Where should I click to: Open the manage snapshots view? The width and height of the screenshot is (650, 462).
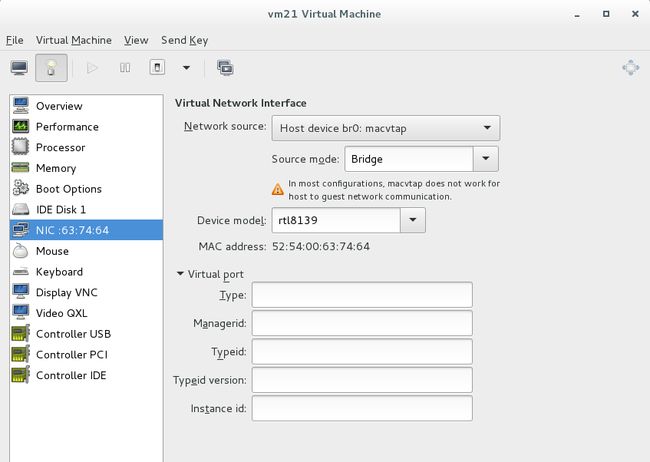point(225,68)
